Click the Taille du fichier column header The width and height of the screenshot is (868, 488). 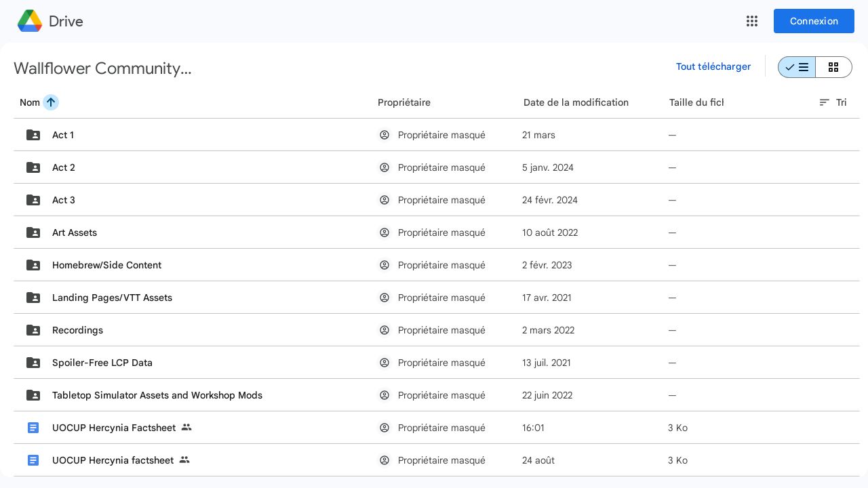(696, 102)
